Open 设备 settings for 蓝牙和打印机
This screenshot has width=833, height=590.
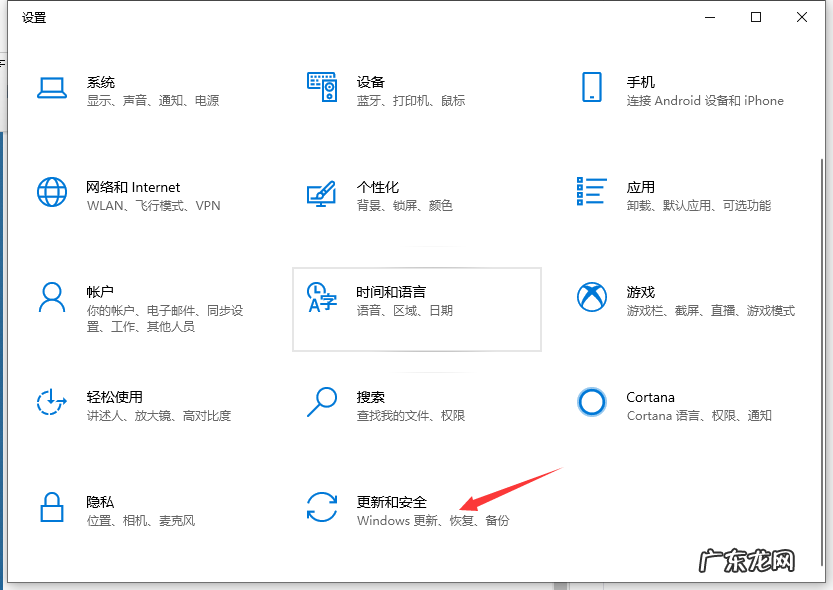[370, 90]
